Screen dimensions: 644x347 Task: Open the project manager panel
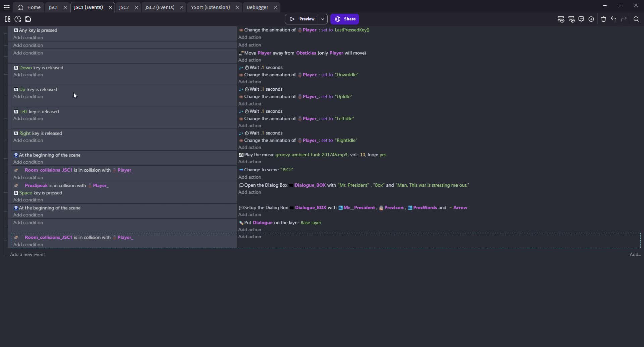click(x=7, y=19)
